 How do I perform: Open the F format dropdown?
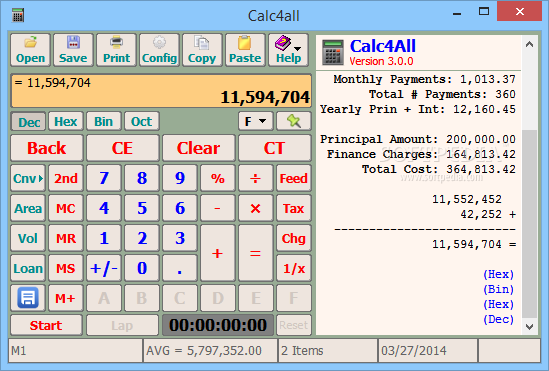pos(256,121)
